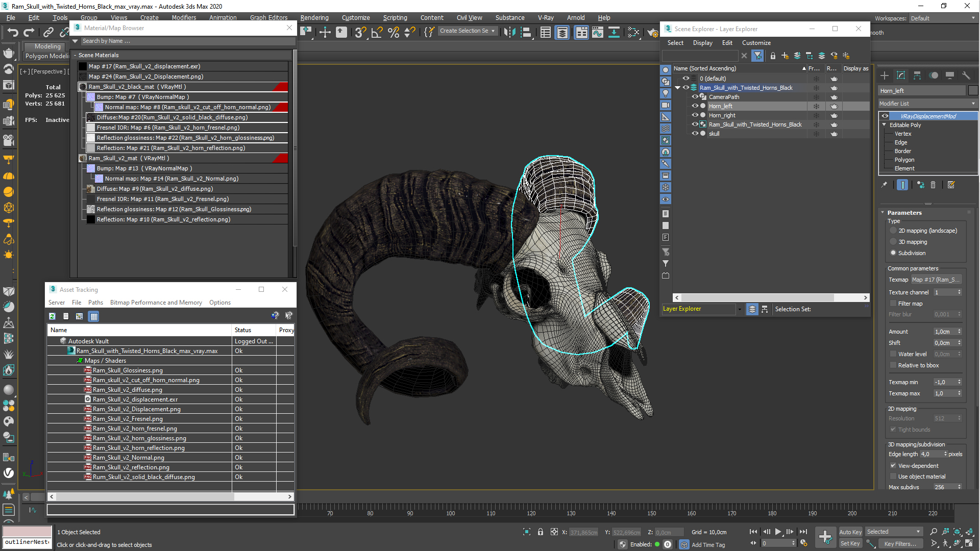Image resolution: width=980 pixels, height=551 pixels.
Task: Open the Rendering menu
Action: coord(314,17)
